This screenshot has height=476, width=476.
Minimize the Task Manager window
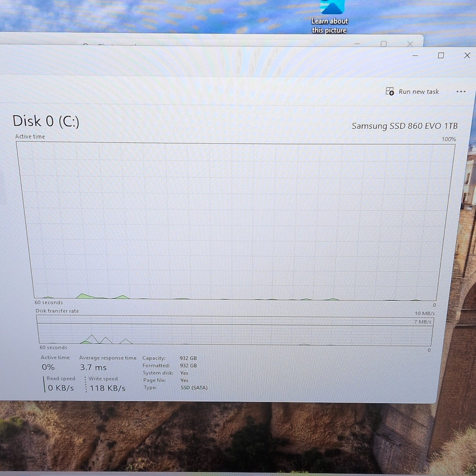point(415,56)
